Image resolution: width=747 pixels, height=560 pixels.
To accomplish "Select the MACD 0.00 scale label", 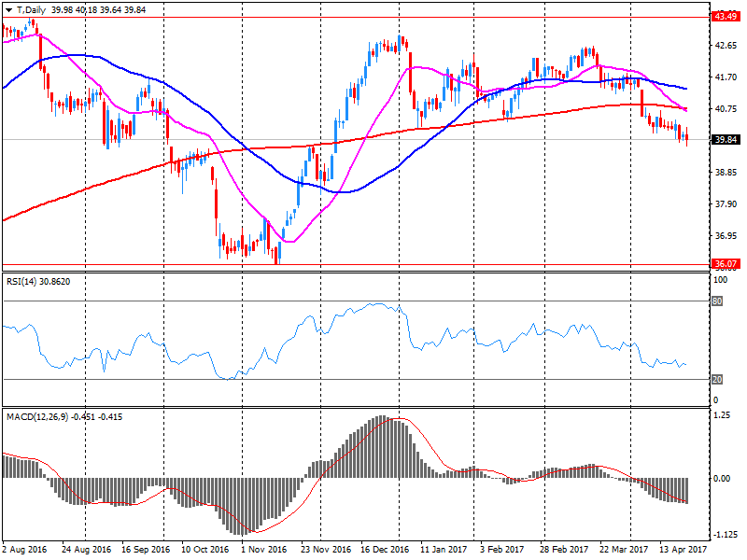I will pos(722,478).
